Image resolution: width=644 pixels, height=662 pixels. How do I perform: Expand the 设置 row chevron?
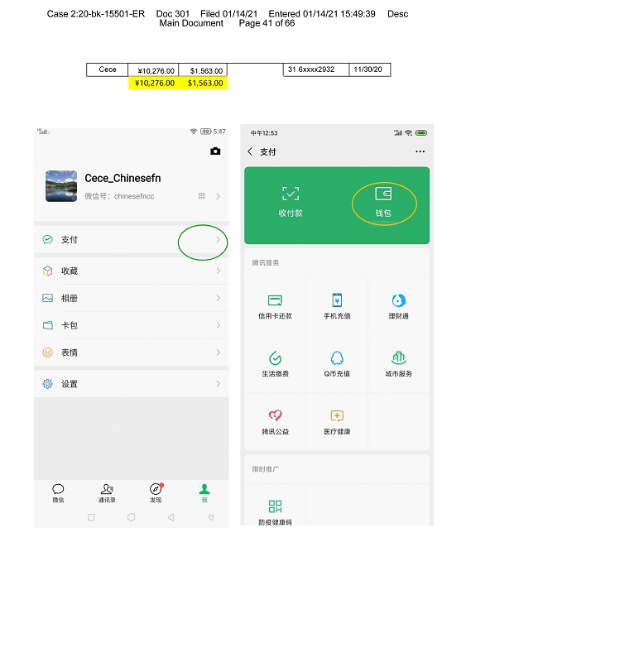tap(218, 384)
